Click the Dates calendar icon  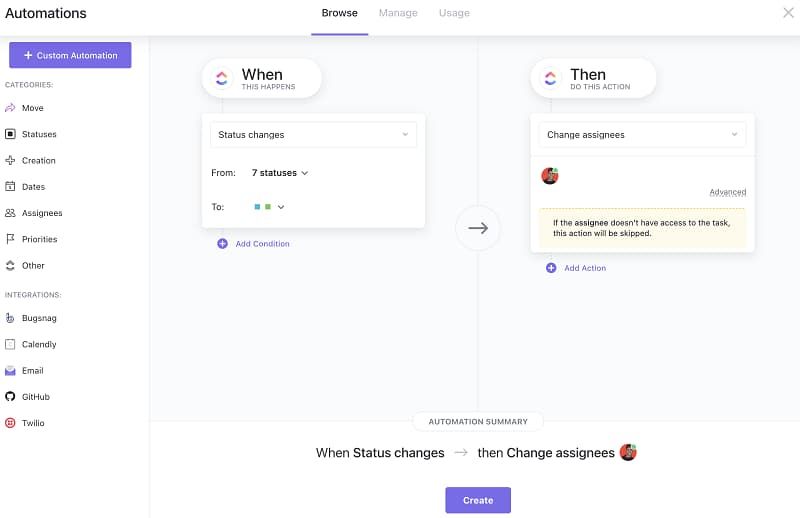pyautogui.click(x=10, y=187)
